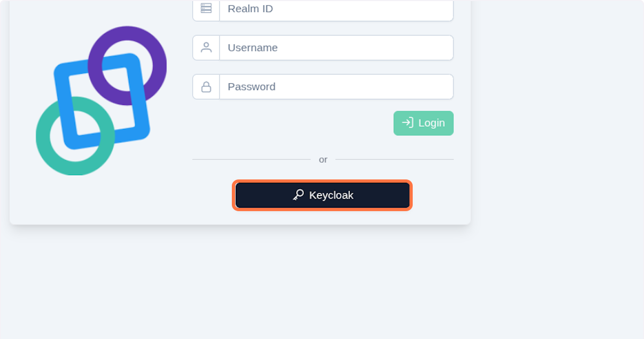Click the highlighted Keycloak button border

323,182
